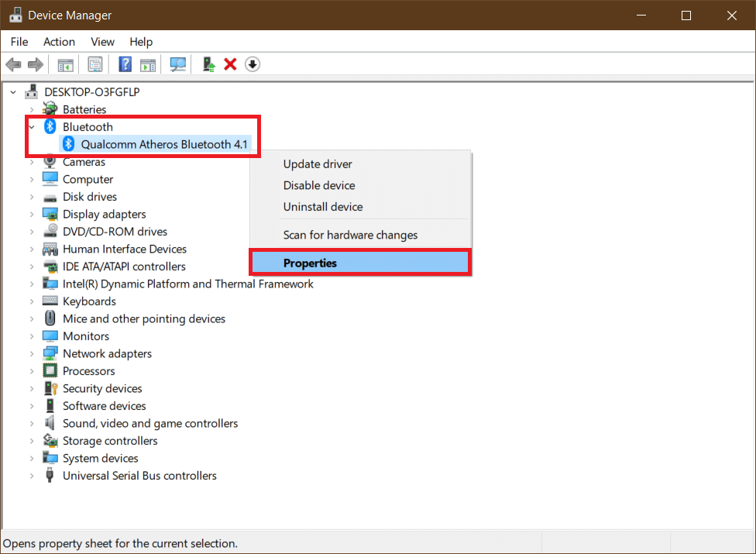Click the Show/Hide Action Pane toolbar icon
Viewport: 756px width, 554px height.
click(148, 64)
